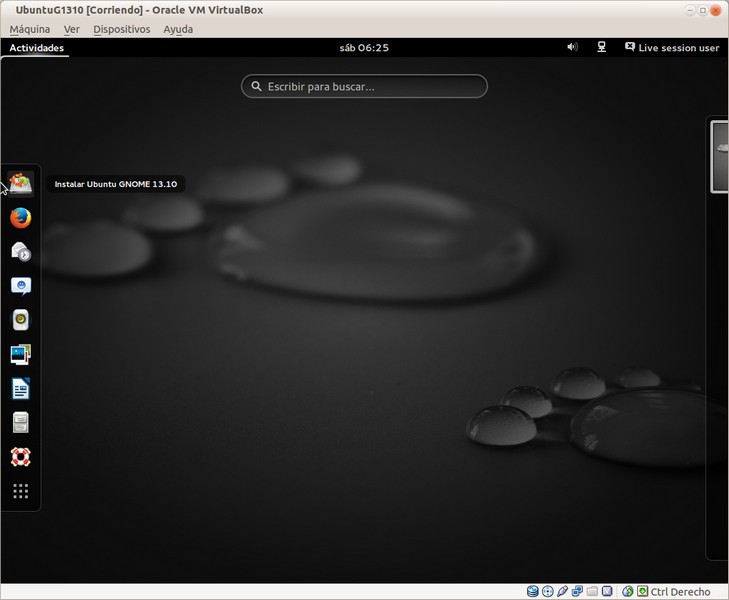Open the volume indicator in the top bar
The height and width of the screenshot is (600, 729).
pyautogui.click(x=572, y=47)
